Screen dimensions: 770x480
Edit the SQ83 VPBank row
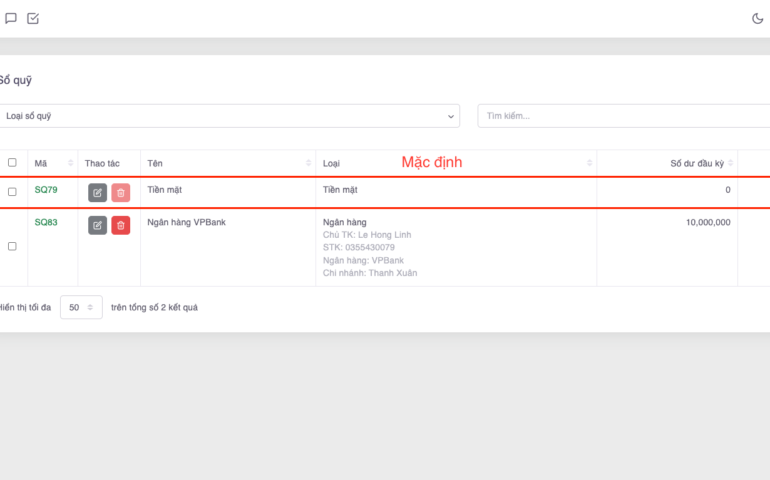[97, 225]
